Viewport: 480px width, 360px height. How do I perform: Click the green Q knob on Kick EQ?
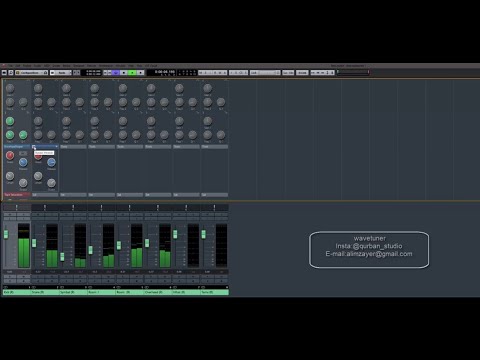[23, 135]
